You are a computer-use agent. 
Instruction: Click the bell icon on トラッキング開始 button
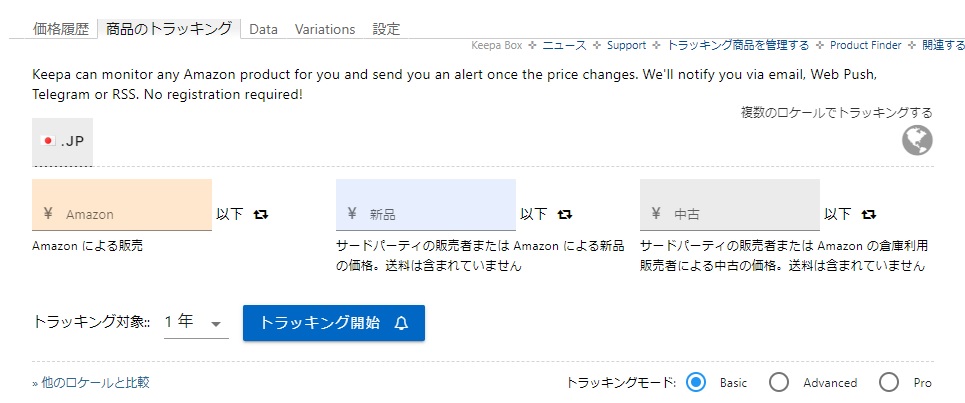pos(401,323)
